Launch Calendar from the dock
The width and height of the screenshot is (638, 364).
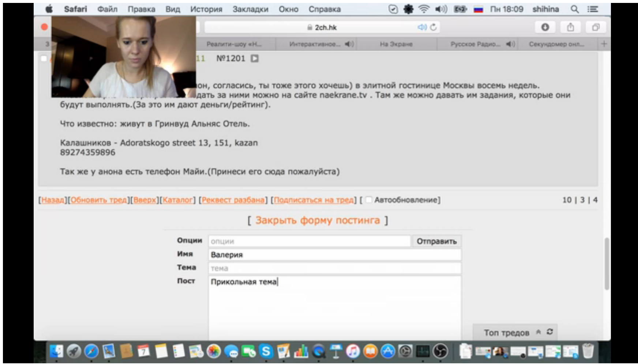click(x=144, y=351)
